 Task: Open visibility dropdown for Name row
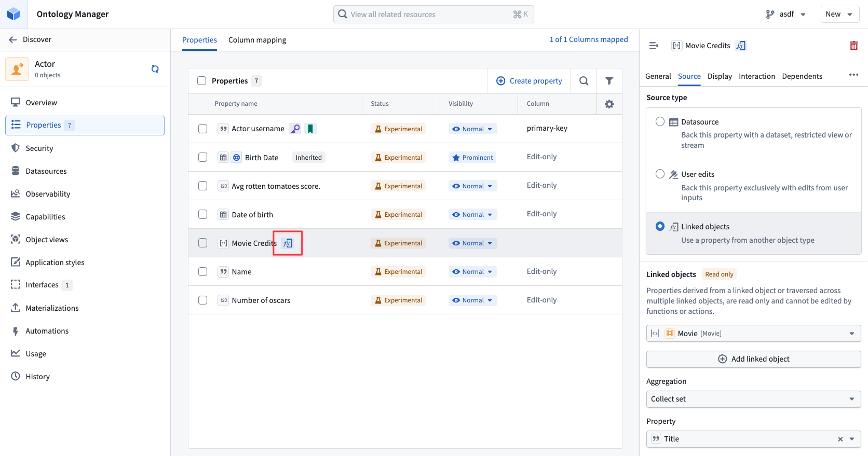472,272
